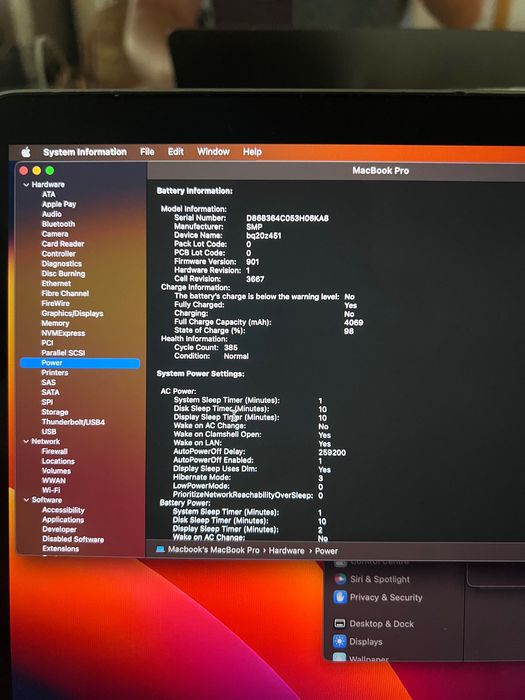Select Memory in the sidebar
This screenshot has height=700, width=525.
(x=55, y=323)
